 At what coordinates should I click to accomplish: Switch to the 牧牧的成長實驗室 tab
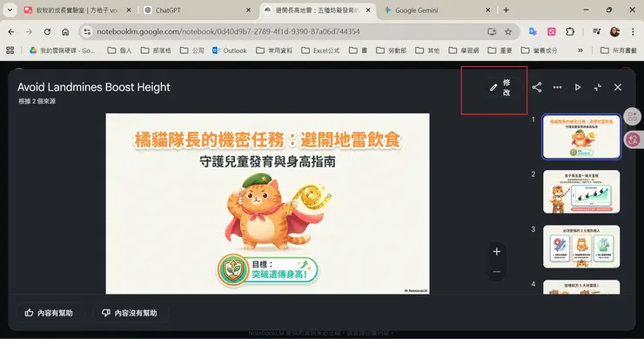click(x=77, y=10)
